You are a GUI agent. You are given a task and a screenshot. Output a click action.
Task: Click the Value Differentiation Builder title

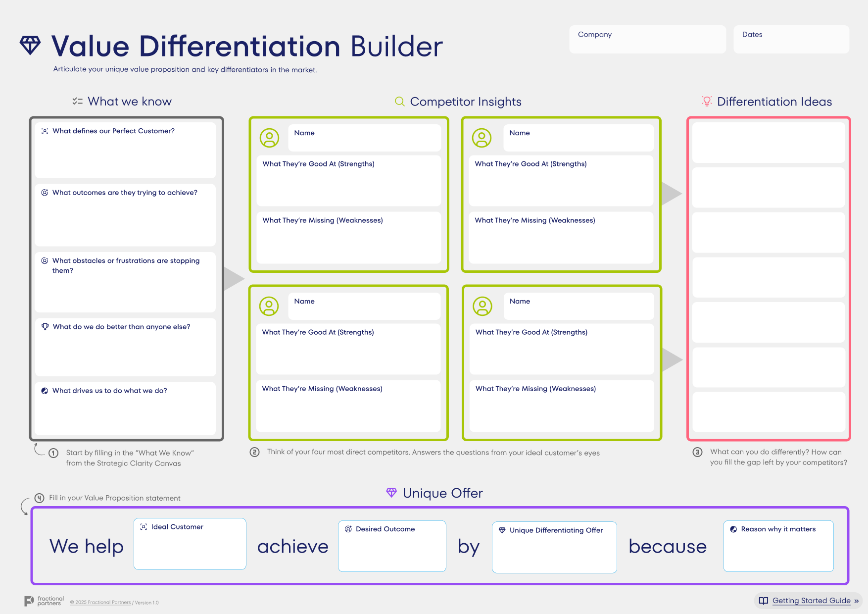[x=247, y=46]
